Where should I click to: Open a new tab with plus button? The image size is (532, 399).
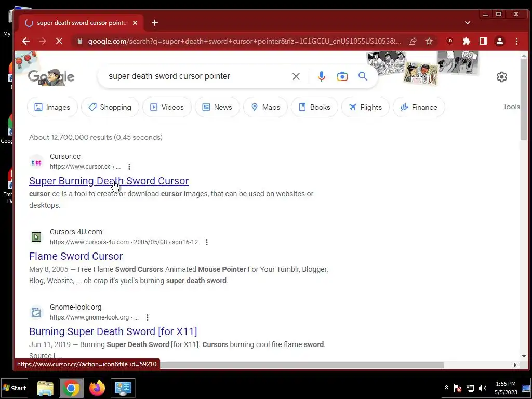coord(155,23)
